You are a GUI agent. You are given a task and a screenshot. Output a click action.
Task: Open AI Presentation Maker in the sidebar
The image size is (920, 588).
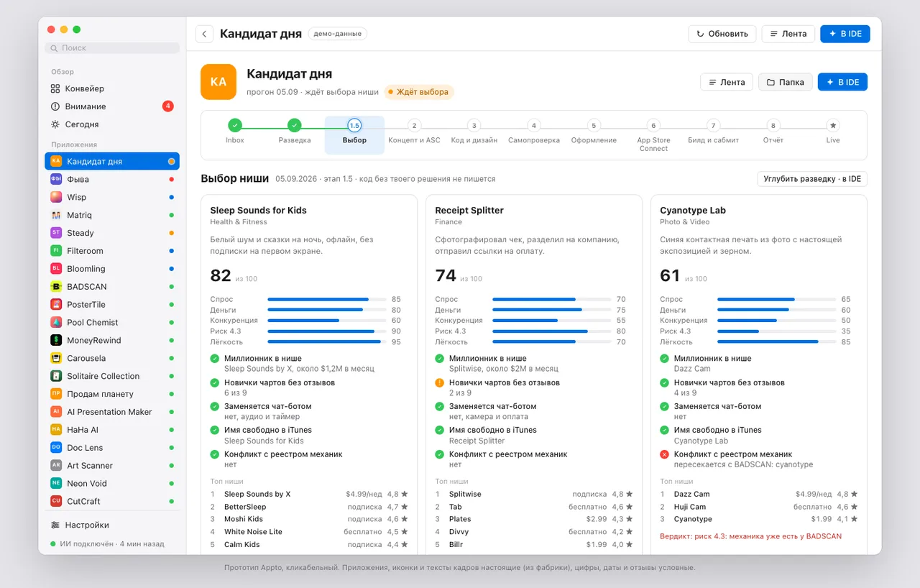click(x=112, y=412)
